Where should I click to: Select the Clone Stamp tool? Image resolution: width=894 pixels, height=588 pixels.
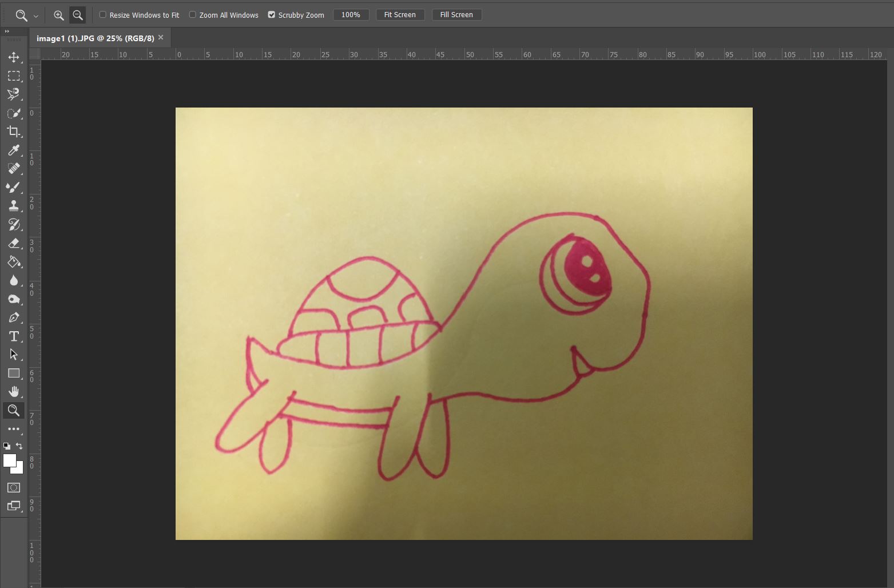(x=14, y=206)
